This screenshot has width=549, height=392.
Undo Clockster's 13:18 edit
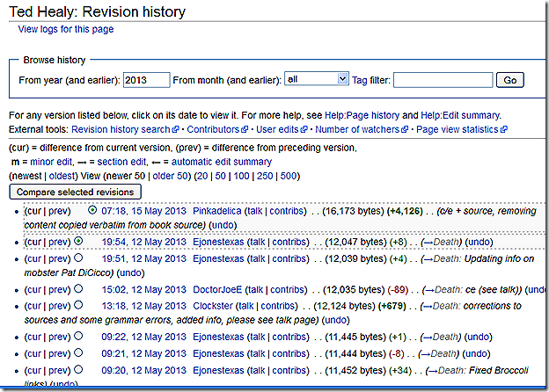point(335,320)
